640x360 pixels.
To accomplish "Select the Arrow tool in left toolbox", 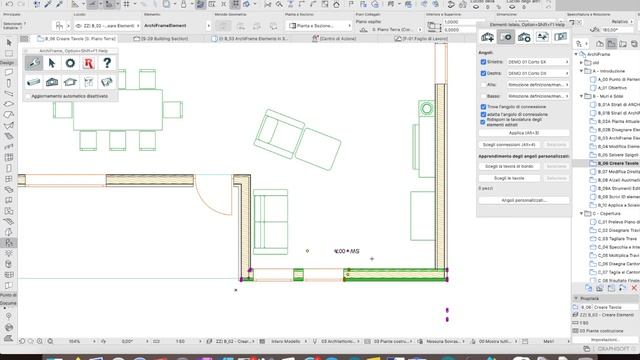I will 9,43.
